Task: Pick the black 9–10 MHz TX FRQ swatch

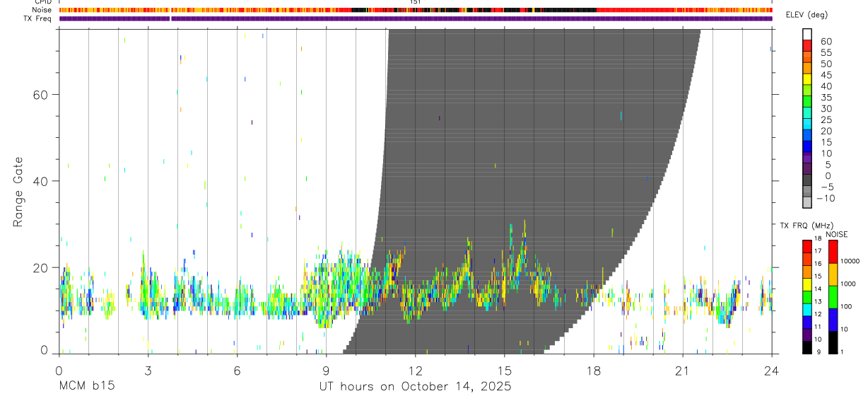Action: pyautogui.click(x=807, y=347)
